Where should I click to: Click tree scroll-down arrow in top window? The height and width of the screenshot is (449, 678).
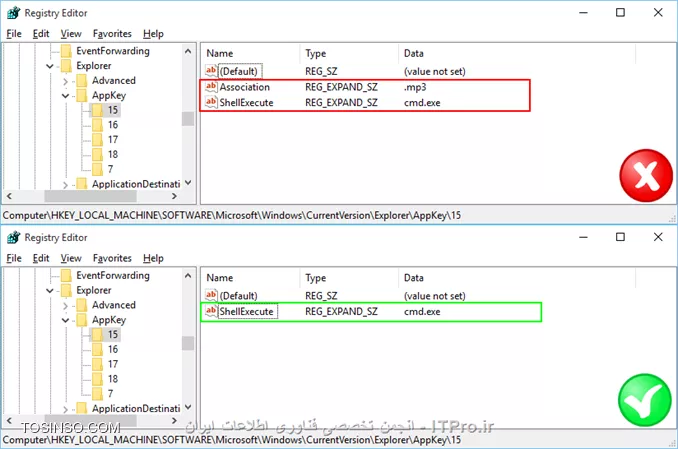188,183
